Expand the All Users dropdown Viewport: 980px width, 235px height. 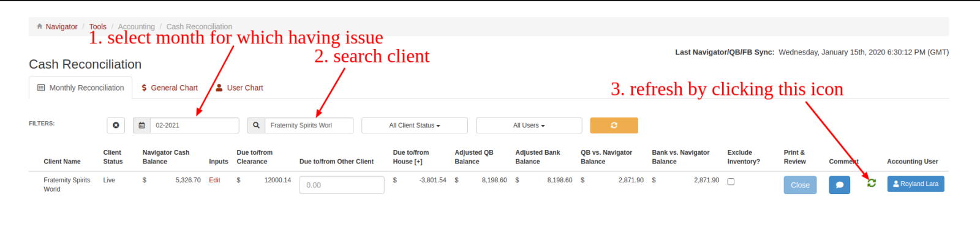tap(529, 125)
